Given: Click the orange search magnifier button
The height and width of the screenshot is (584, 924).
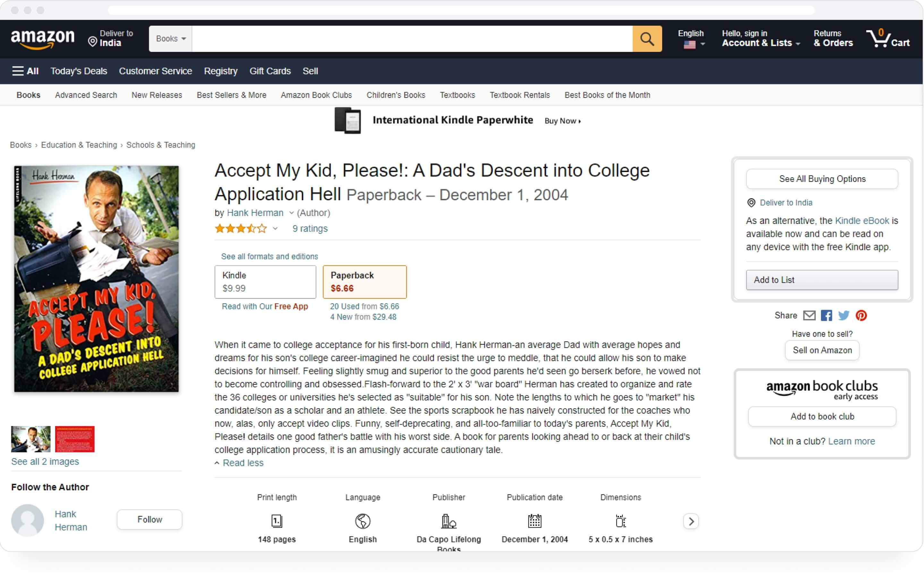Looking at the screenshot, I should 647,39.
